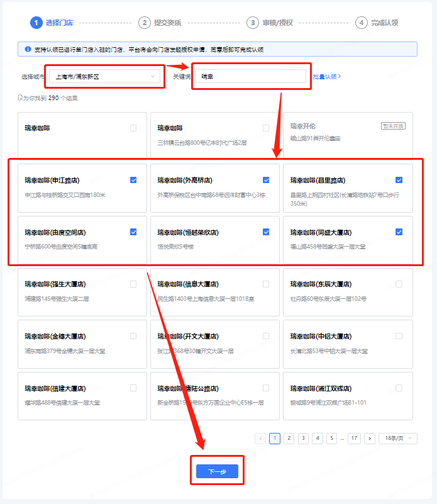Click the 为你找到 290 个结果 text
Image resolution: width=437 pixels, height=504 pixels.
[x=48, y=98]
